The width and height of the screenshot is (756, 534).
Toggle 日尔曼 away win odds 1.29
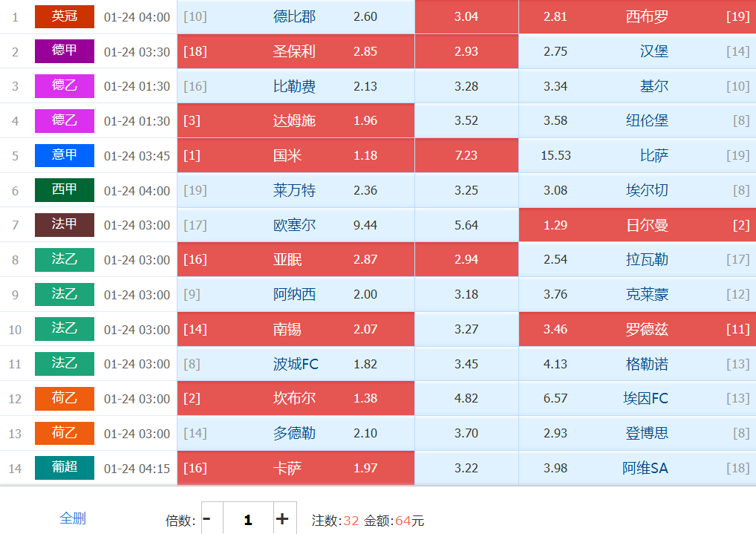pos(637,225)
